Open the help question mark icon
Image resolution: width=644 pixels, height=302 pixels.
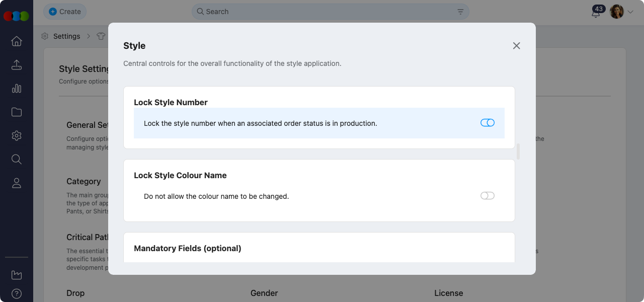point(17,293)
